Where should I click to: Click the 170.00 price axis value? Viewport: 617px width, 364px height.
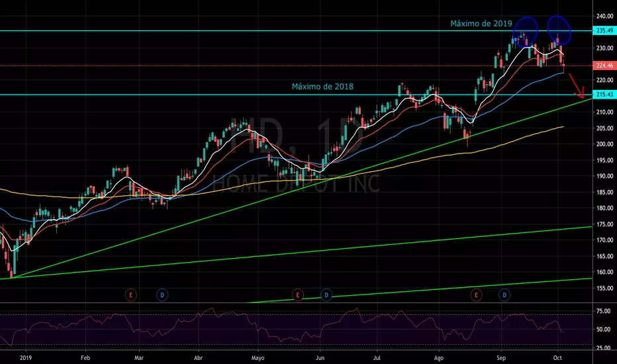(605, 240)
